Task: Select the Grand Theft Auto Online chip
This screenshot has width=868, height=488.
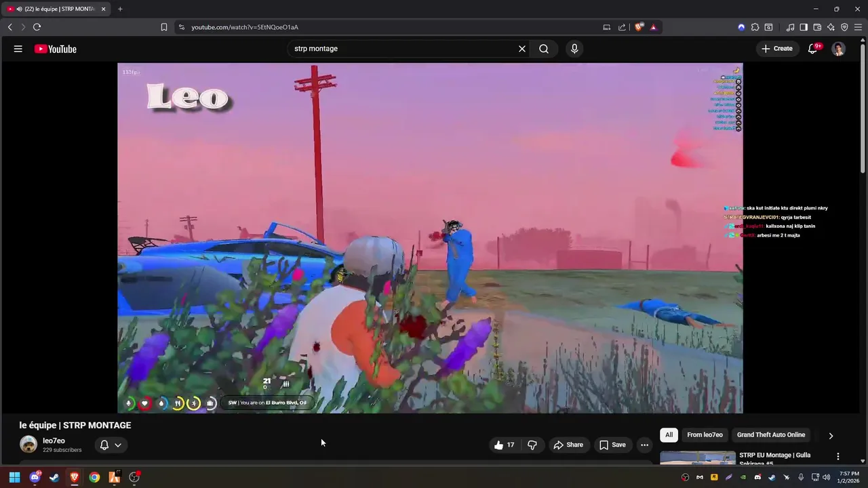Action: tap(771, 435)
